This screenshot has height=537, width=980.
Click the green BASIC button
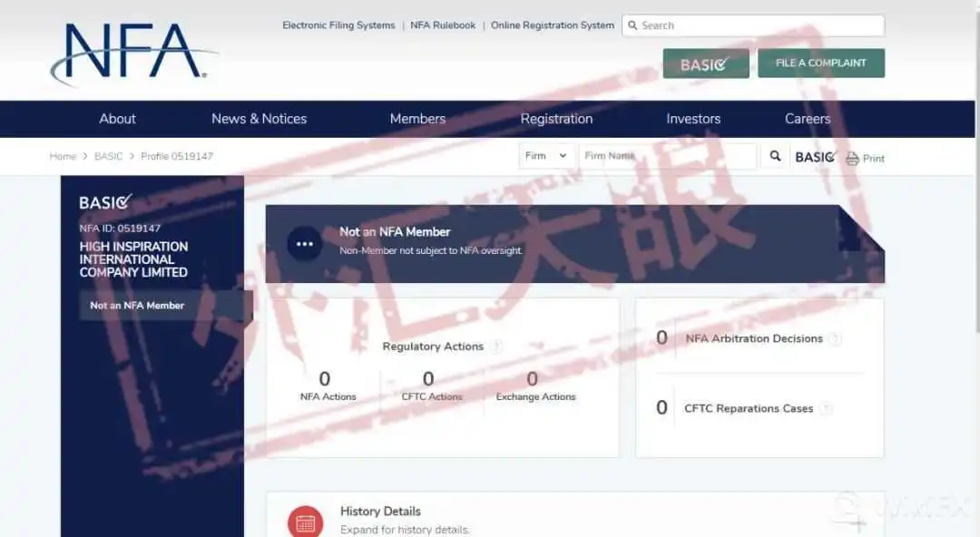click(706, 63)
